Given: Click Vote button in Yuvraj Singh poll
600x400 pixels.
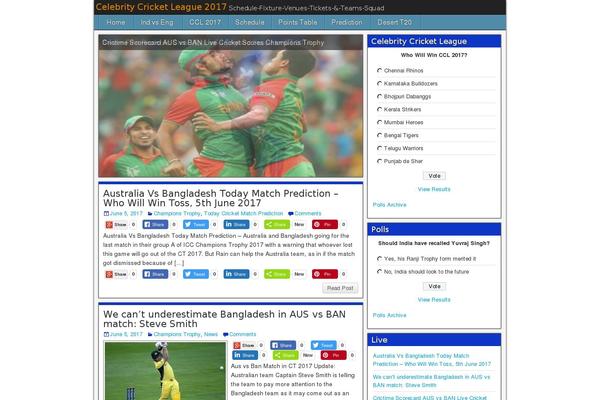Looking at the screenshot, I should (x=434, y=286).
